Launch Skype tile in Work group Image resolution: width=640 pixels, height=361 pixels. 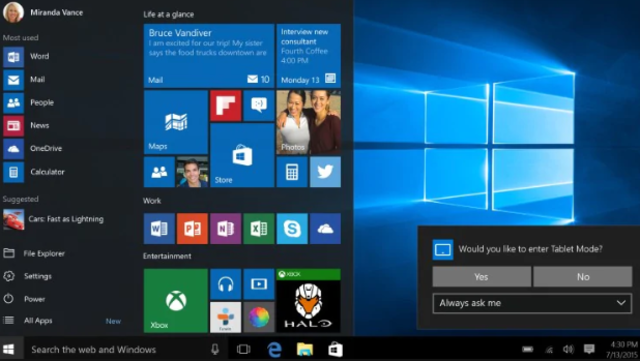[x=292, y=229]
